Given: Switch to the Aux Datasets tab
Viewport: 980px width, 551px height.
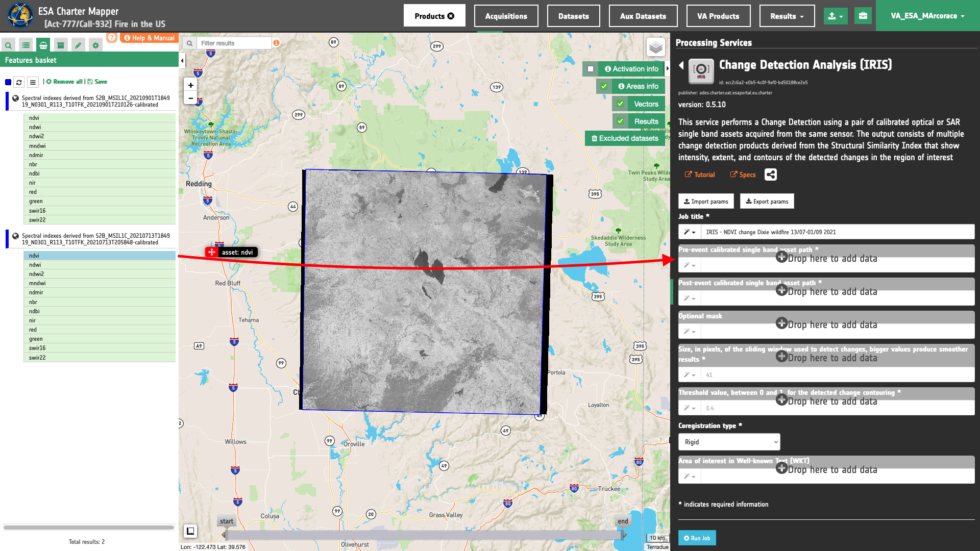Looking at the screenshot, I should pos(643,16).
